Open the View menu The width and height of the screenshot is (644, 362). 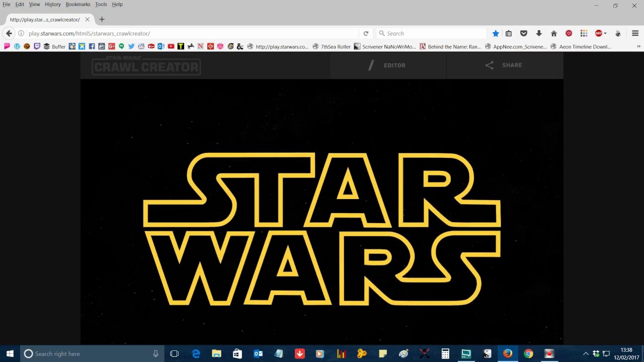34,4
